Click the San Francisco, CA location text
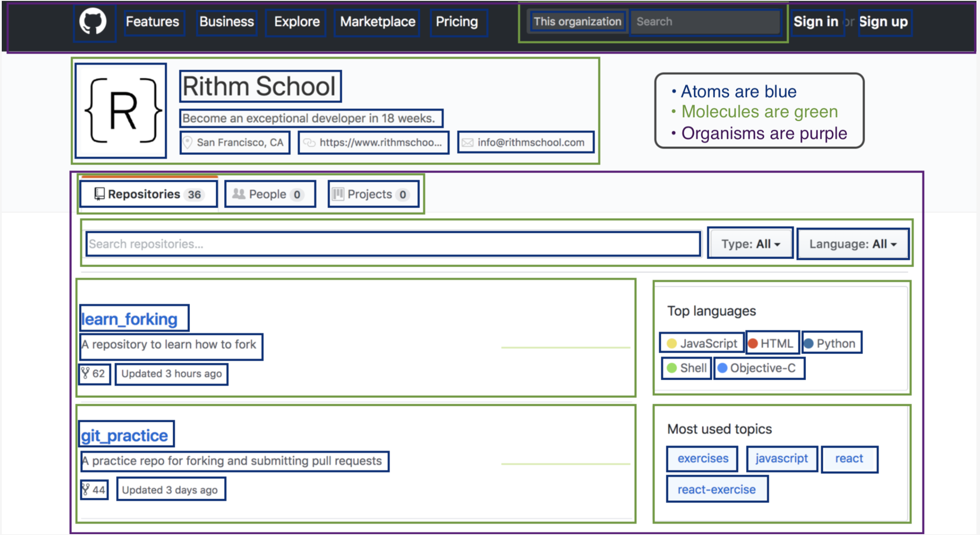 [240, 142]
